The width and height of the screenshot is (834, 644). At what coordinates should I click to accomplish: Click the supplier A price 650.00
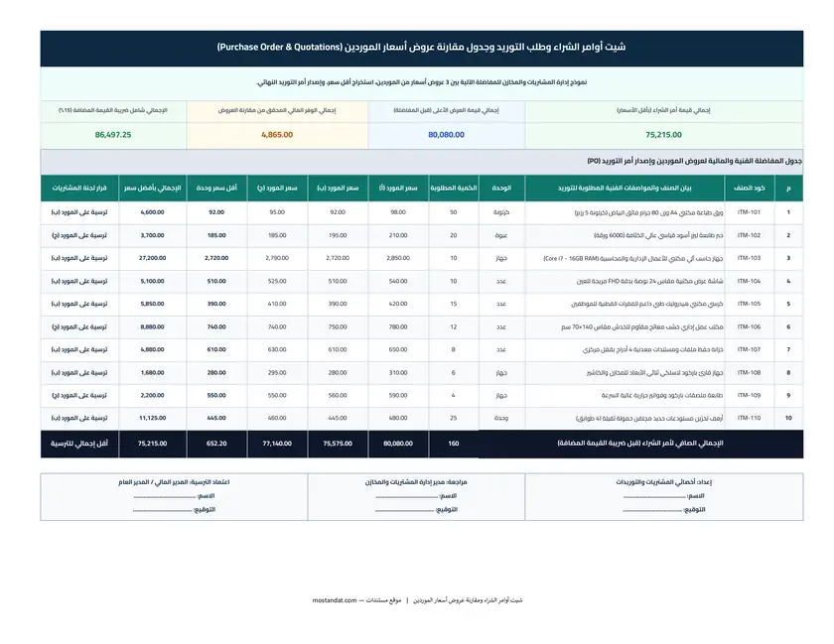click(x=398, y=349)
